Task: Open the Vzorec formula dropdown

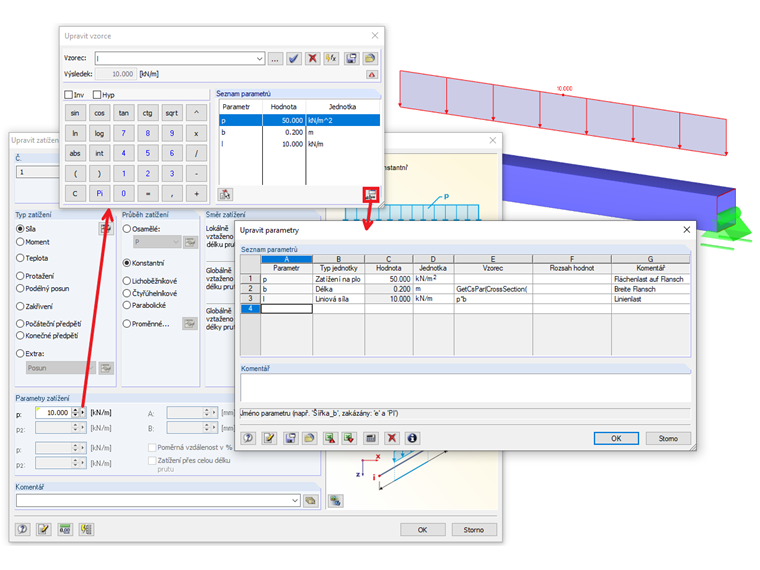Action: click(259, 59)
